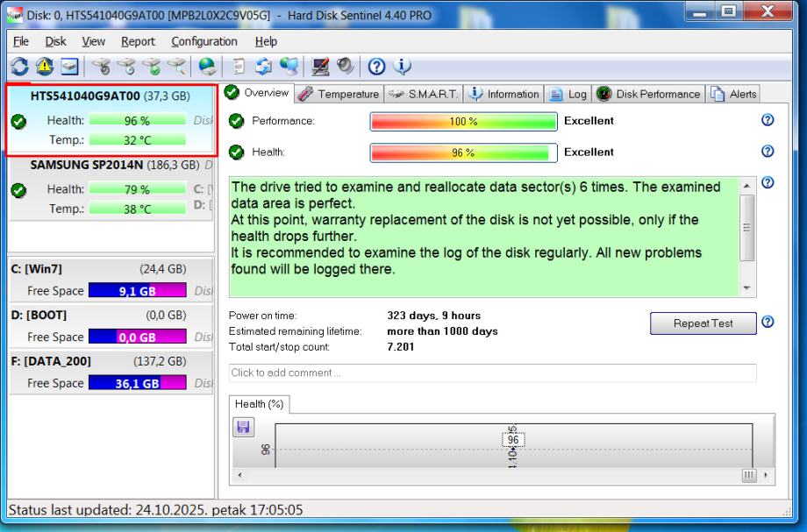Select the Health (%) graph tab

pos(259,404)
